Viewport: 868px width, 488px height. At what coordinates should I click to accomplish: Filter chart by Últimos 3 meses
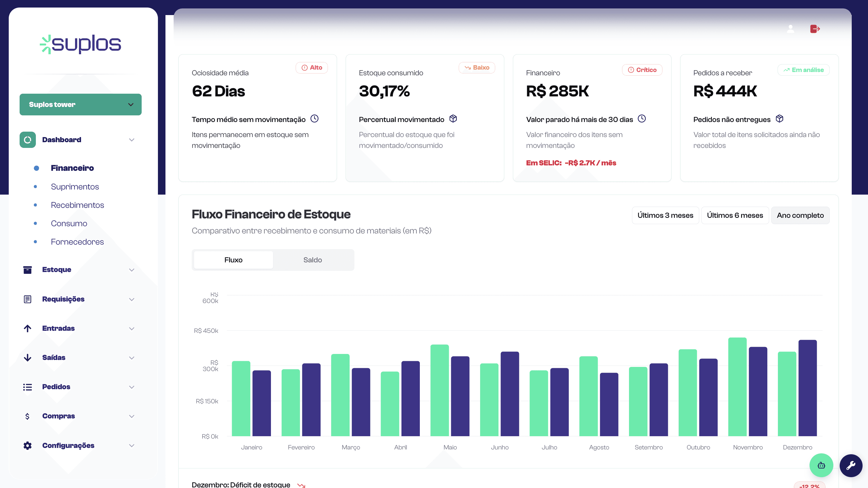click(x=665, y=215)
